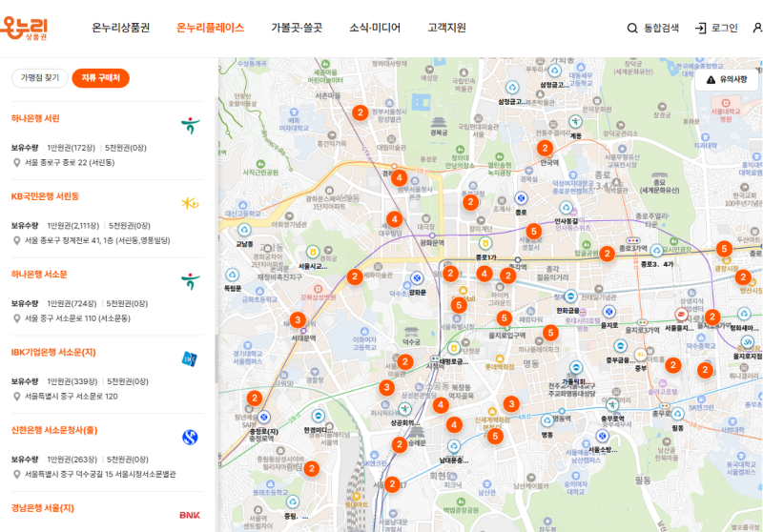Open the 소식·미디어 menu
This screenshot has width=763, height=532.
pyautogui.click(x=375, y=28)
